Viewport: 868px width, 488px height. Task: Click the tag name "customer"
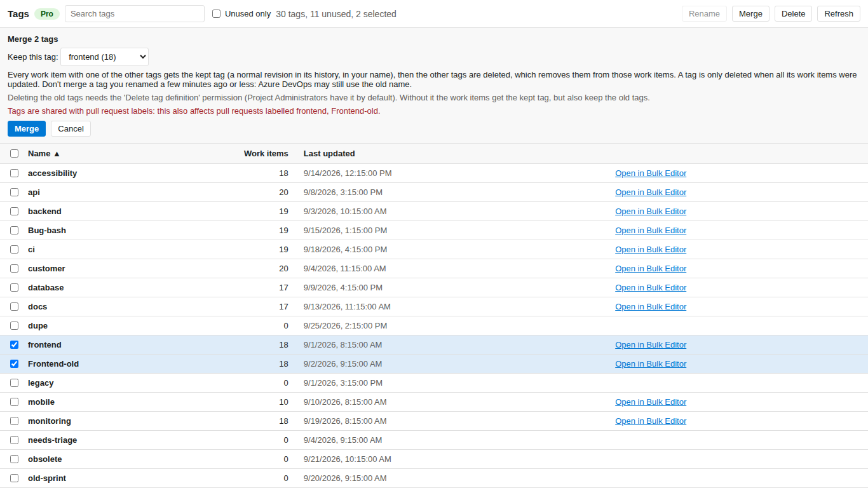point(46,269)
